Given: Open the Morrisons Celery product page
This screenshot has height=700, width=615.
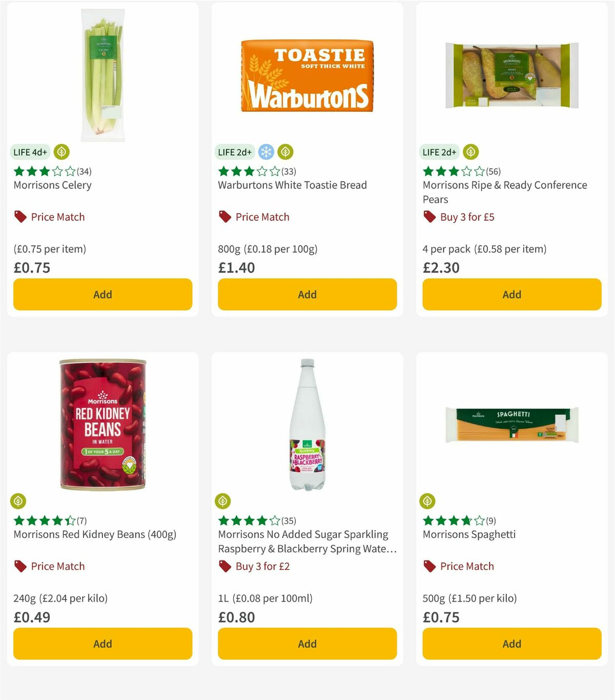Looking at the screenshot, I should (x=52, y=185).
